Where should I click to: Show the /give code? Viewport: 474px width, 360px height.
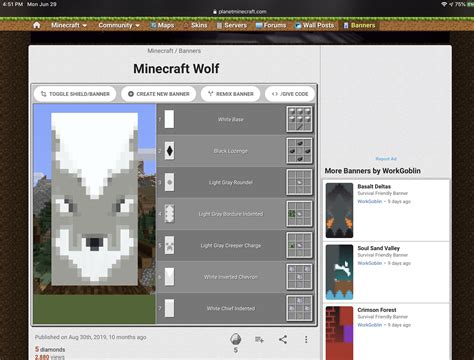(x=290, y=94)
